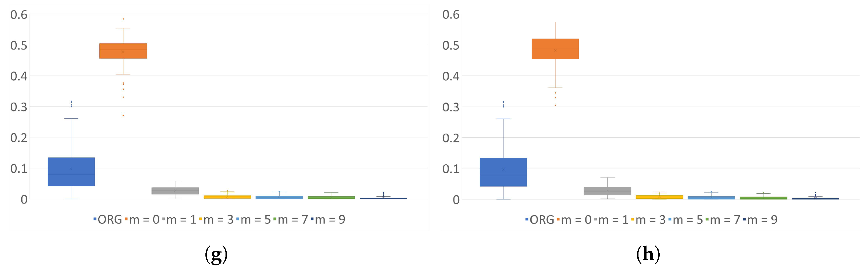868x271 pixels.
Task: Click the (h) subfigure label
Action: (x=648, y=254)
